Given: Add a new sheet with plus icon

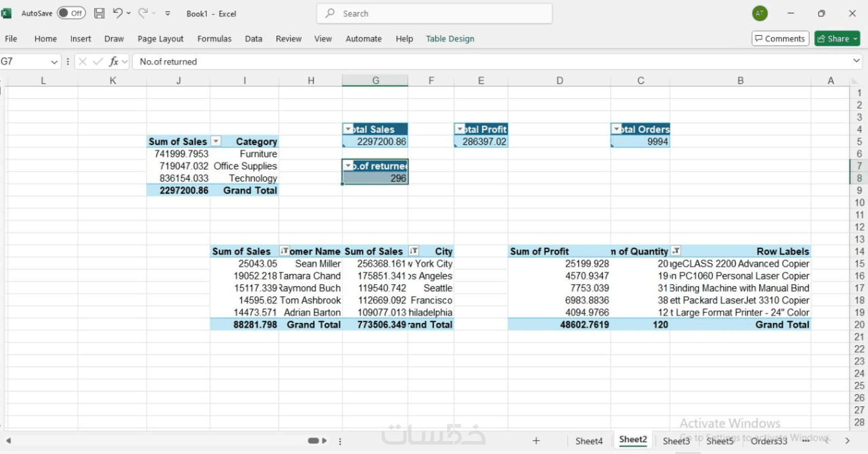Looking at the screenshot, I should (536, 440).
